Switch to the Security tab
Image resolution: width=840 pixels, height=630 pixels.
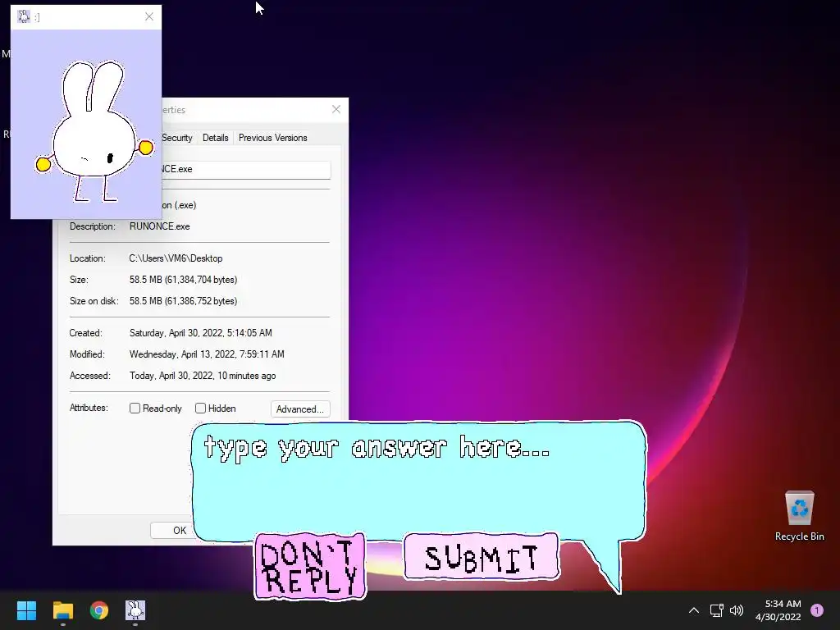point(177,138)
